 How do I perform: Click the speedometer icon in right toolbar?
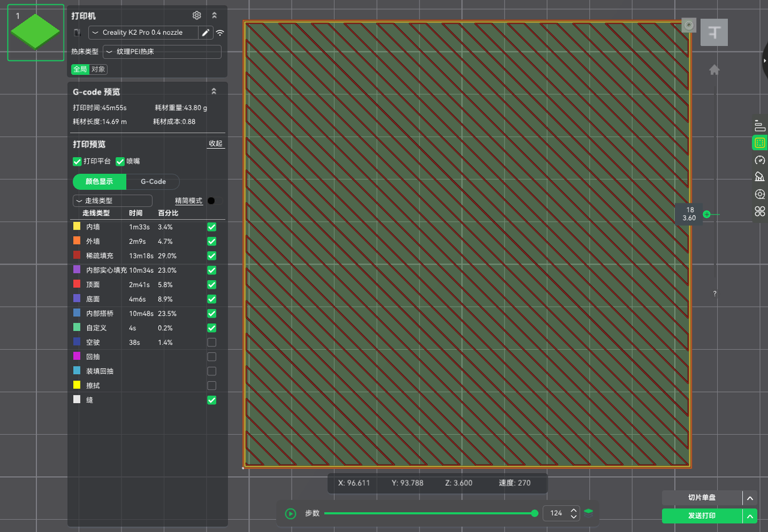click(x=760, y=160)
